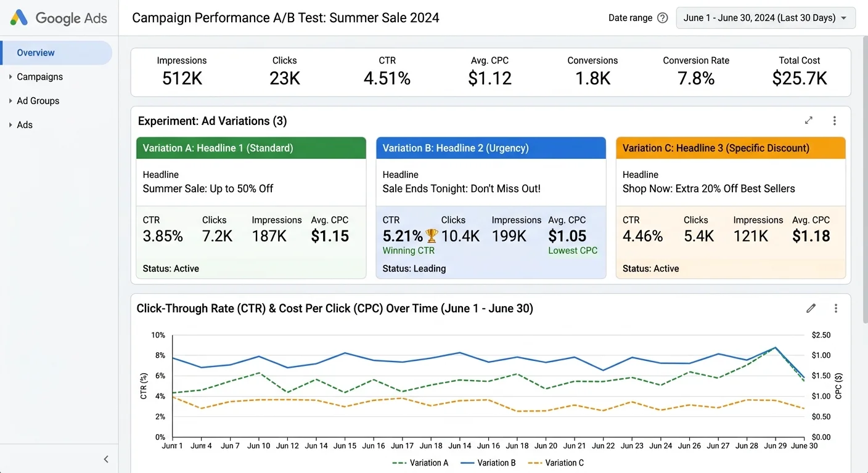Click the Impressions 512K metric
Viewport: 868px width, 473px height.
(x=182, y=71)
